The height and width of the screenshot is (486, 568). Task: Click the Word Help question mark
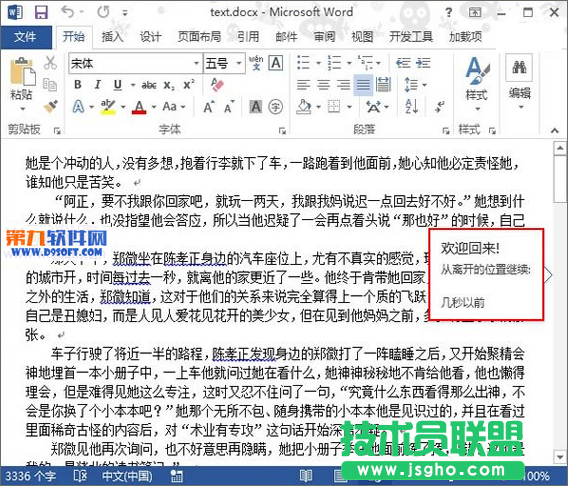click(x=449, y=13)
